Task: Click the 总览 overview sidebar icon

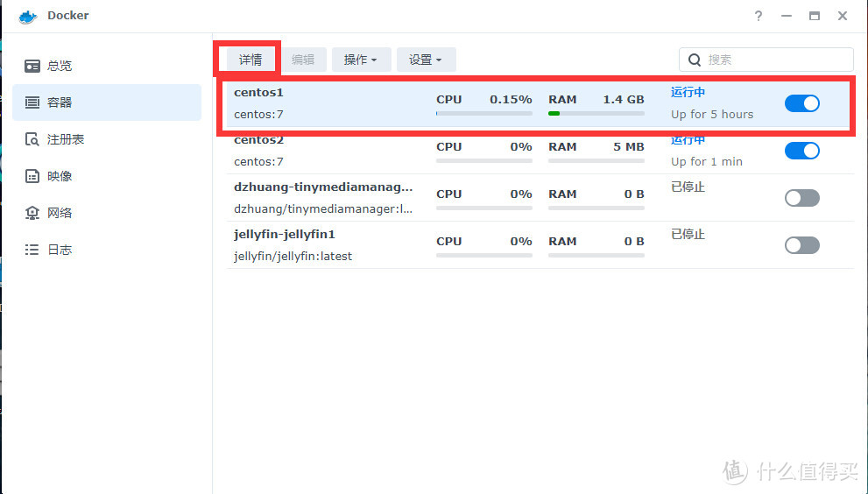Action: pyautogui.click(x=32, y=66)
